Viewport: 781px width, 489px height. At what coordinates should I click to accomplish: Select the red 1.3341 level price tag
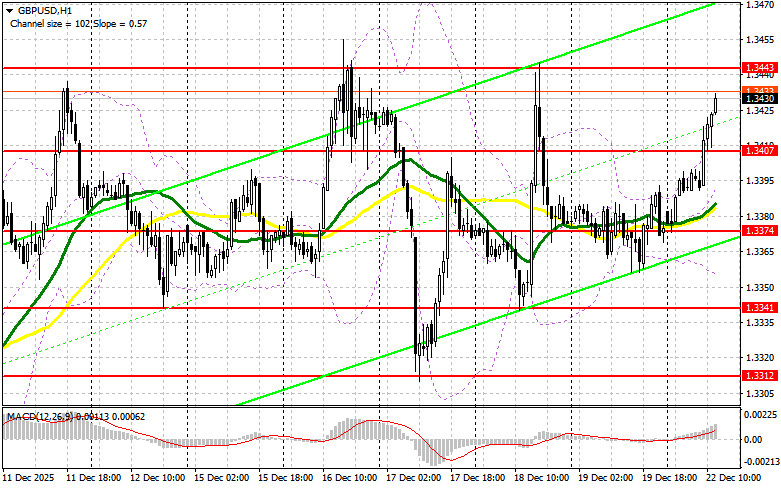pyautogui.click(x=760, y=308)
